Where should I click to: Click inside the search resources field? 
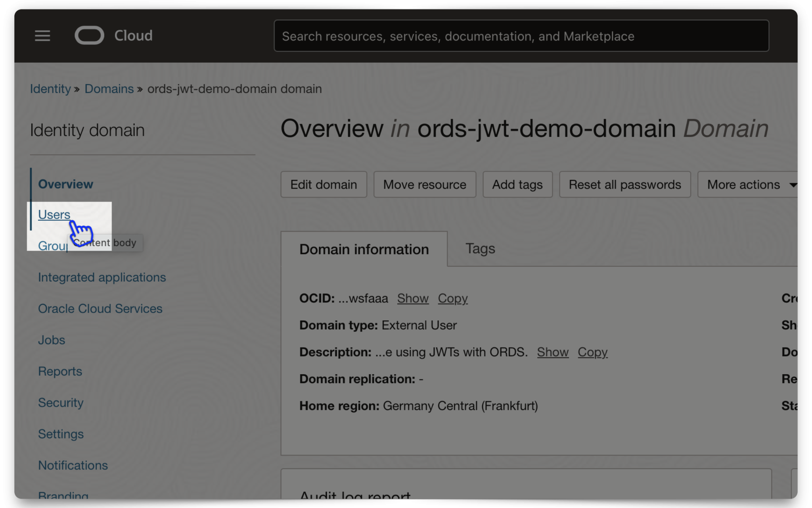(x=521, y=36)
